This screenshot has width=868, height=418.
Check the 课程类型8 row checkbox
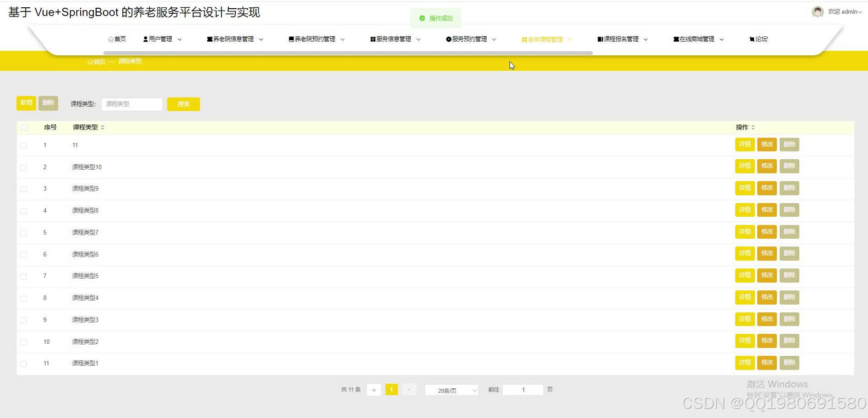click(24, 211)
